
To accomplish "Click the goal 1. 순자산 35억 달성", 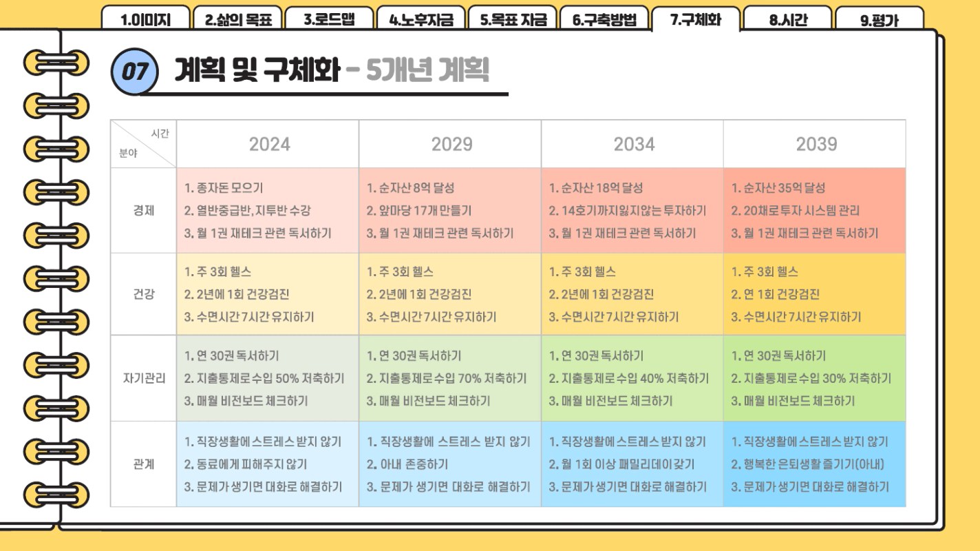I will 778,188.
